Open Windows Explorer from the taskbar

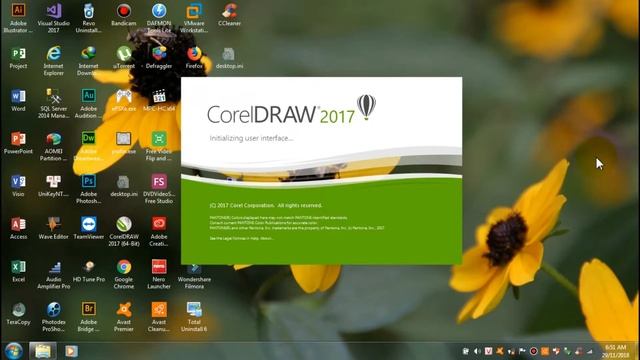point(42,351)
